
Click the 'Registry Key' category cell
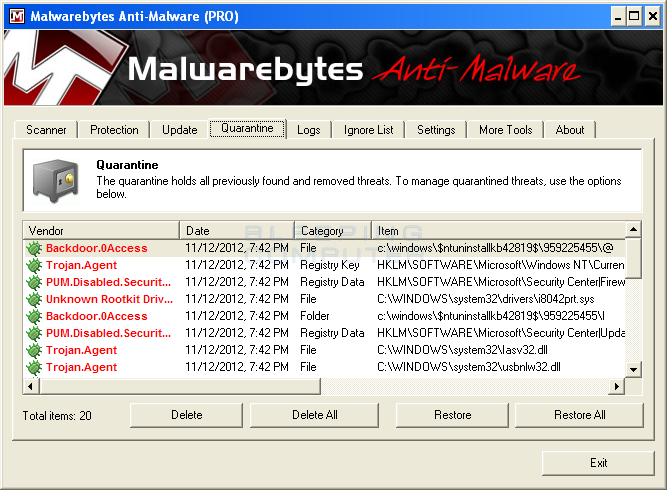point(330,265)
